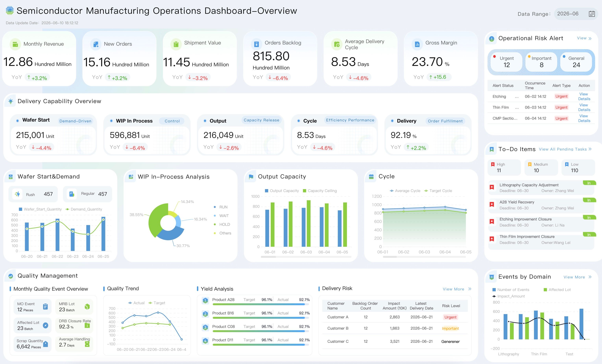
Task: Click the chip logo icon beside the dashboard title
Action: pyautogui.click(x=9, y=10)
